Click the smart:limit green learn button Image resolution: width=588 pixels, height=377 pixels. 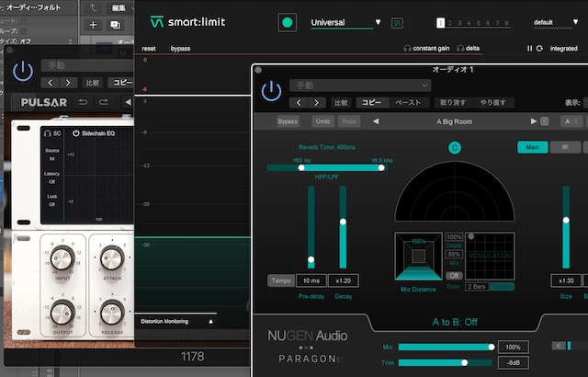click(x=288, y=22)
